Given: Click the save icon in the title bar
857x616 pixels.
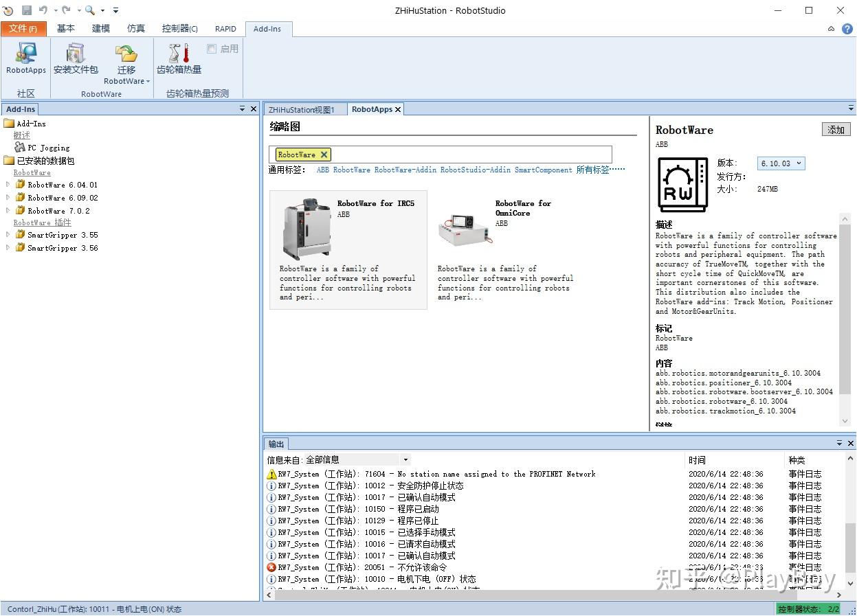Looking at the screenshot, I should [27, 10].
